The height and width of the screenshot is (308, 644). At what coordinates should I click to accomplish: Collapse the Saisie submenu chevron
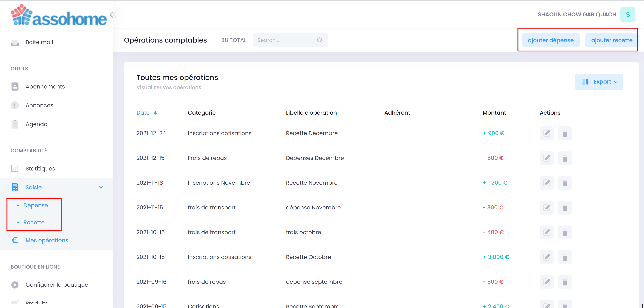(x=101, y=187)
